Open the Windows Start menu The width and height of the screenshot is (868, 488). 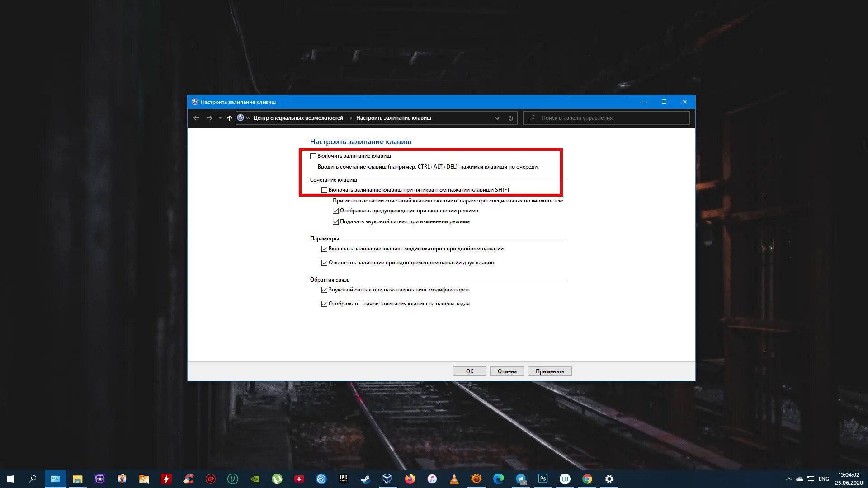pyautogui.click(x=11, y=479)
